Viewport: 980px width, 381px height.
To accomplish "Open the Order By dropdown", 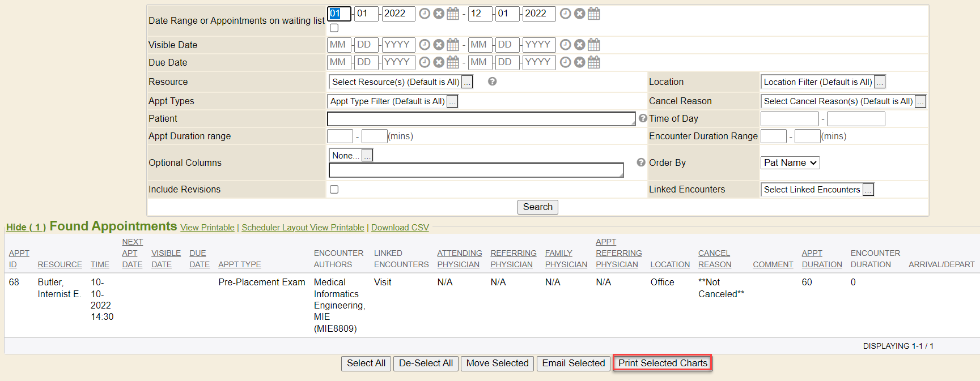I will pos(790,163).
